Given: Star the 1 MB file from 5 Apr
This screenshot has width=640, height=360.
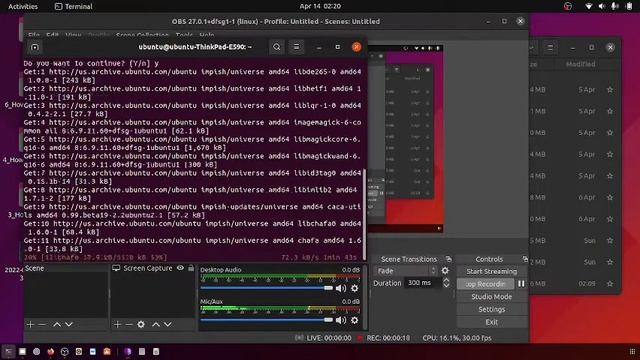Looking at the screenshot, I should click(x=610, y=111).
